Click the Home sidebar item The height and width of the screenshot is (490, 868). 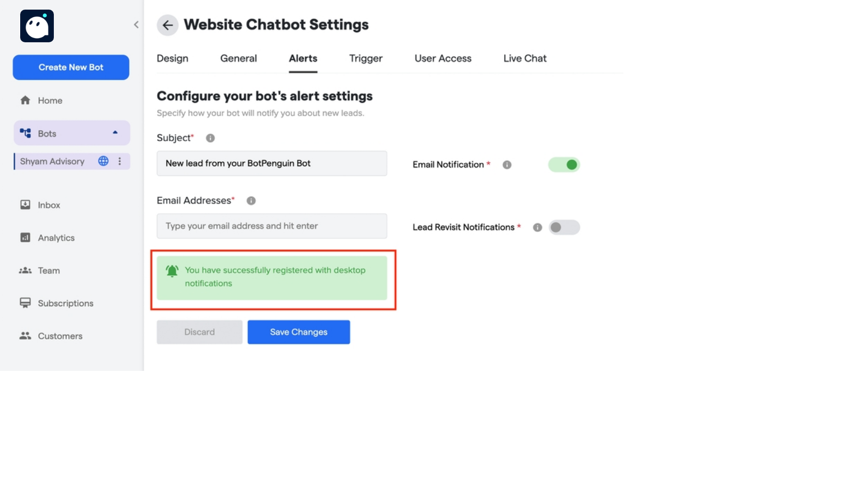click(50, 100)
